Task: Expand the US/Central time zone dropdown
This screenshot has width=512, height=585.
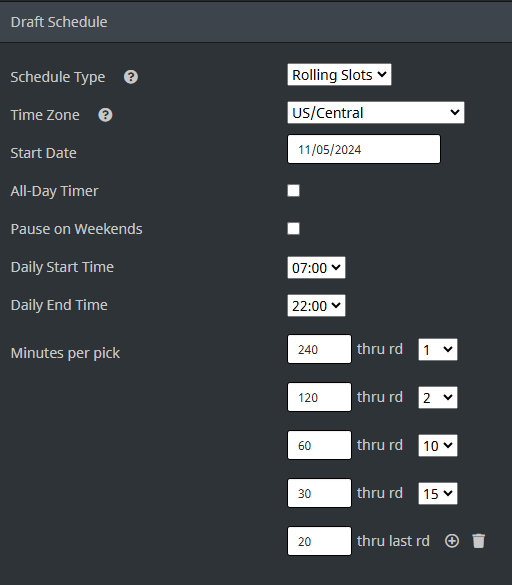Action: [376, 112]
